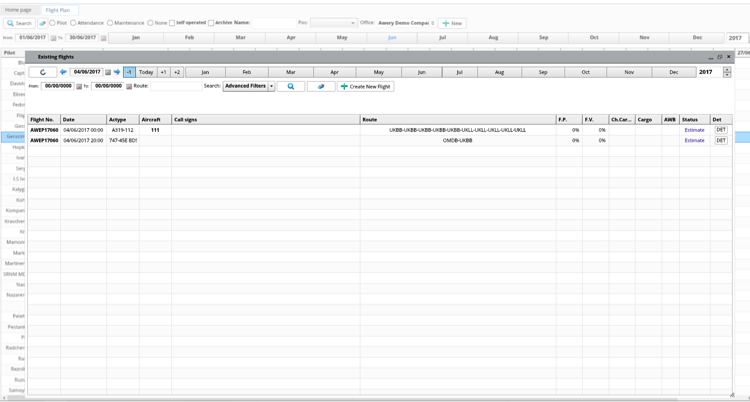The image size is (750, 402).
Task: Expand the Advanced Filters dropdown arrow
Action: [271, 87]
